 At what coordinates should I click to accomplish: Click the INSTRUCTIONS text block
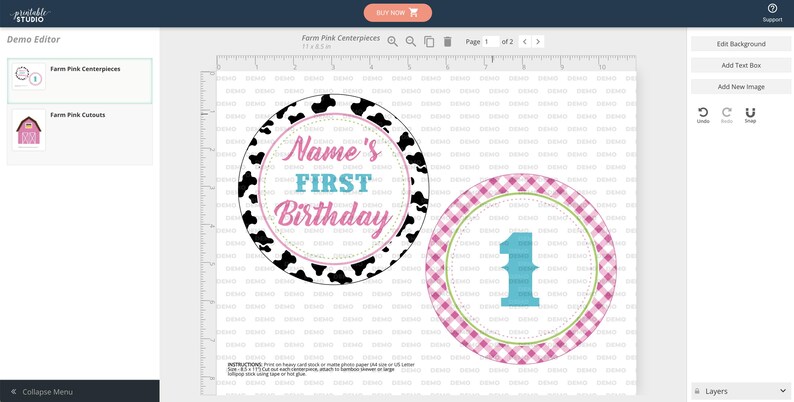coord(321,369)
